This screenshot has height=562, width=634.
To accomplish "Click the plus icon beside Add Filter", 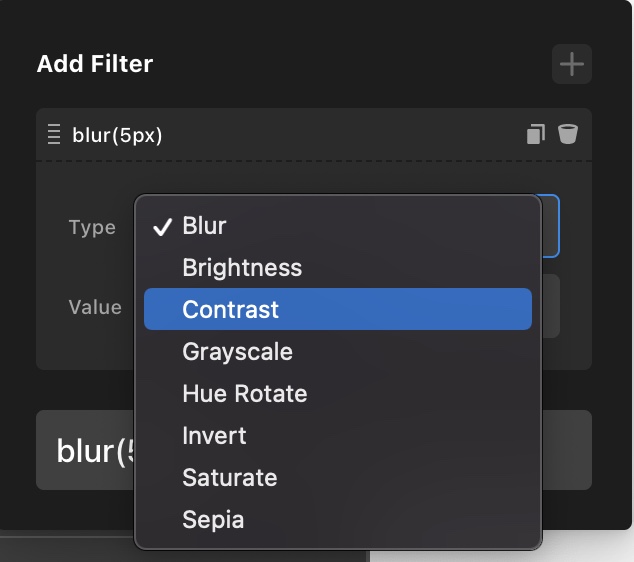I will coord(571,65).
